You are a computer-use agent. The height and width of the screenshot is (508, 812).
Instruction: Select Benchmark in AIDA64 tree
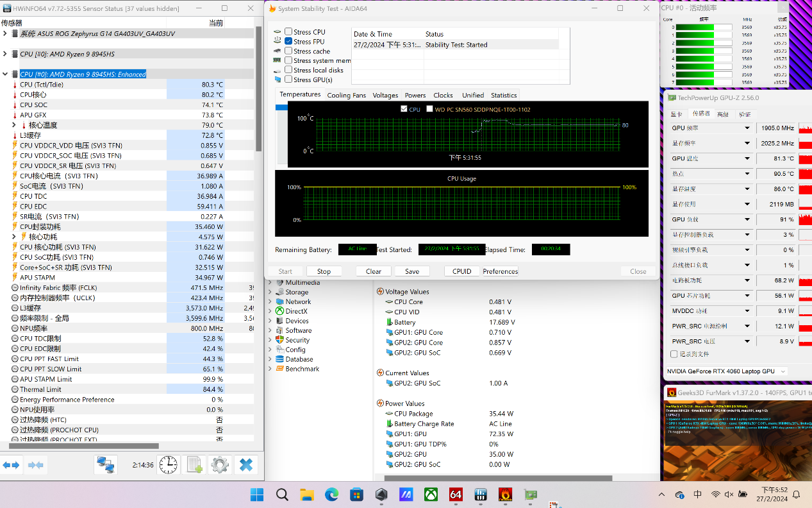pos(302,369)
